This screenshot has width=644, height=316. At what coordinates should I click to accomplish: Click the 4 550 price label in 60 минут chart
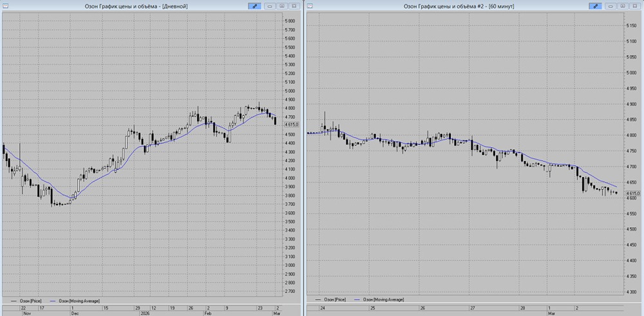click(631, 214)
